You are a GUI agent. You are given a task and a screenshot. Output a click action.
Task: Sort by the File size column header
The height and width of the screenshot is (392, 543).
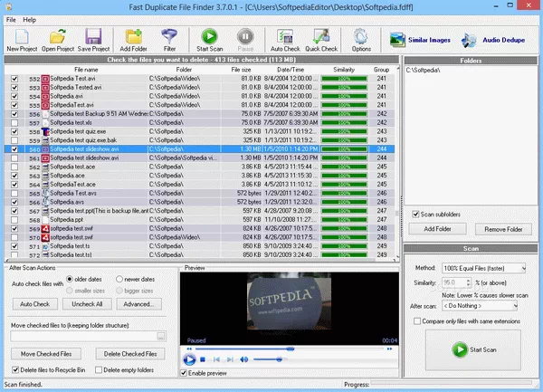pyautogui.click(x=241, y=70)
